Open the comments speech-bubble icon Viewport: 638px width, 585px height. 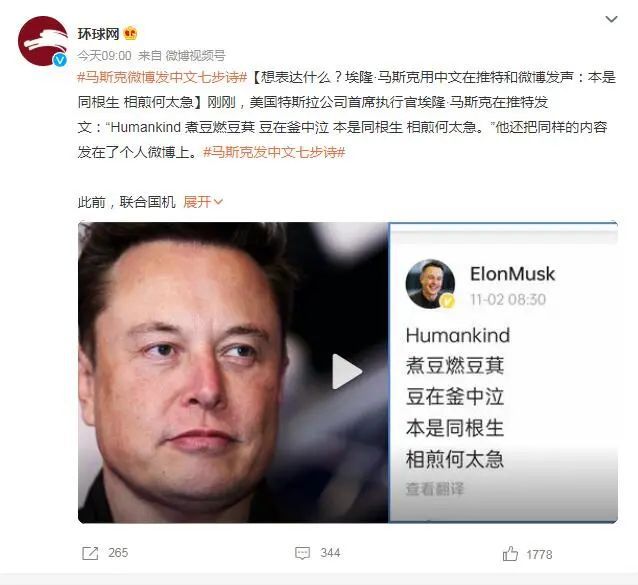[302, 553]
